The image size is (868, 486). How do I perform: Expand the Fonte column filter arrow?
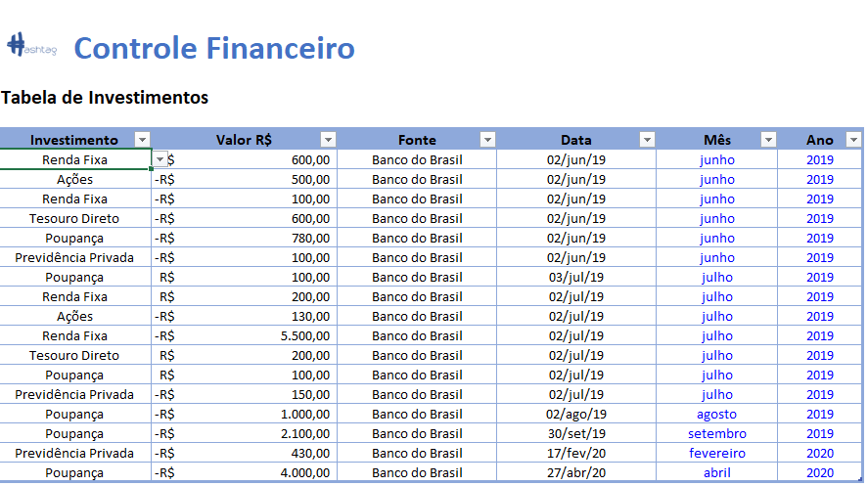[x=487, y=140]
